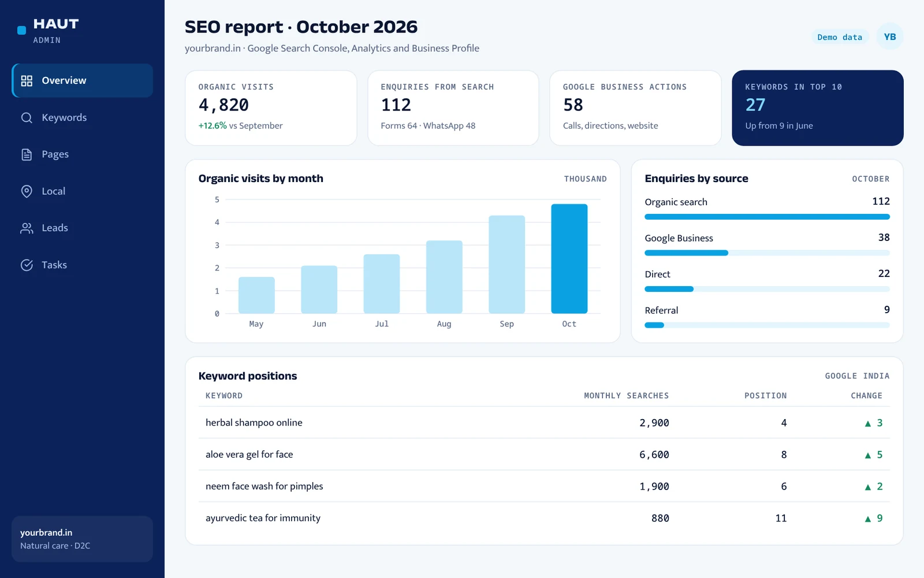Click Forms 64 · WhatsApp 48 text

pyautogui.click(x=428, y=125)
